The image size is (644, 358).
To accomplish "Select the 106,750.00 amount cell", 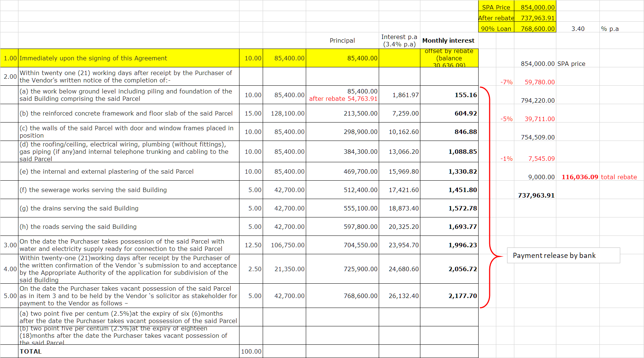I will coord(284,245).
